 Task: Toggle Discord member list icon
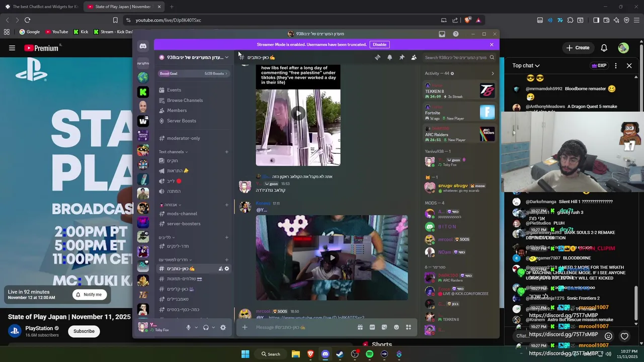[414, 57]
